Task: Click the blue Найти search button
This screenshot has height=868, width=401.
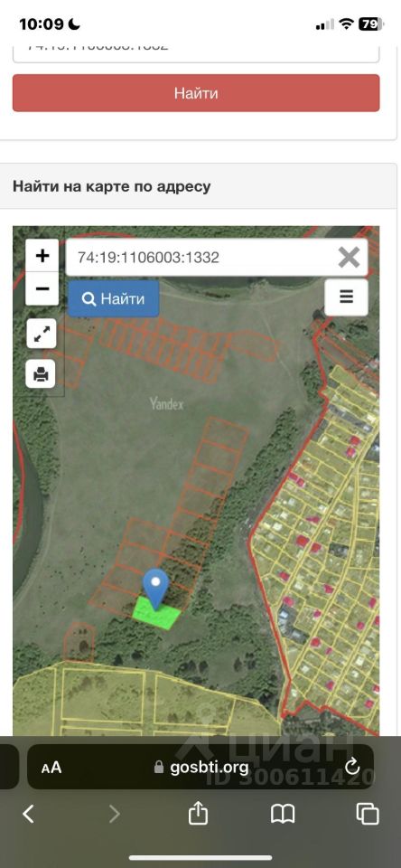Action: click(114, 299)
